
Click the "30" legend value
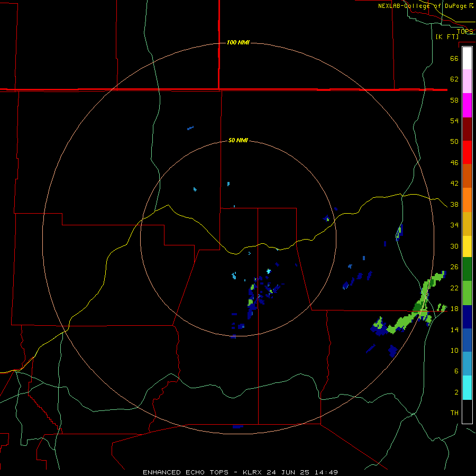tap(454, 246)
